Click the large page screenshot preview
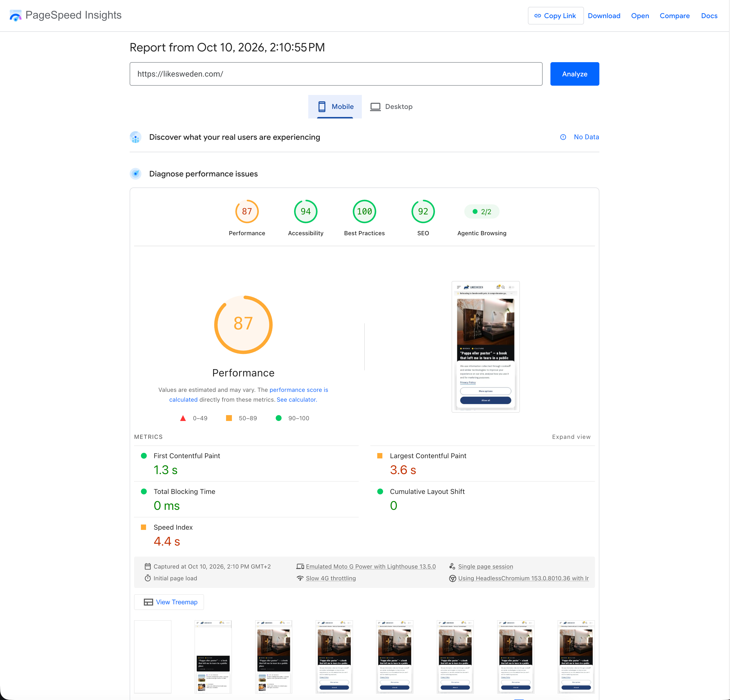 click(x=485, y=347)
